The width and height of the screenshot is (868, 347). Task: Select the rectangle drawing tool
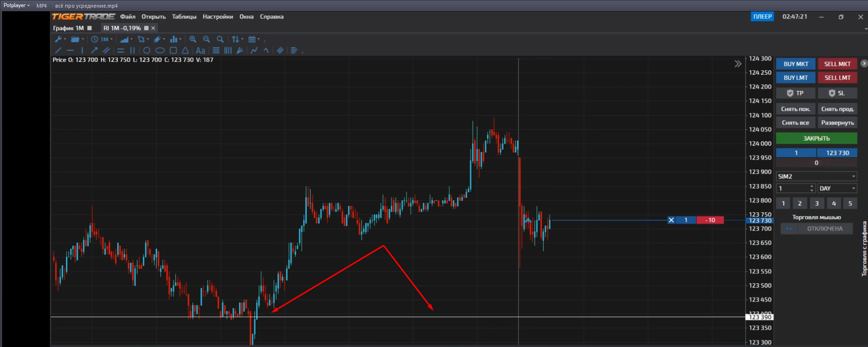[173, 50]
